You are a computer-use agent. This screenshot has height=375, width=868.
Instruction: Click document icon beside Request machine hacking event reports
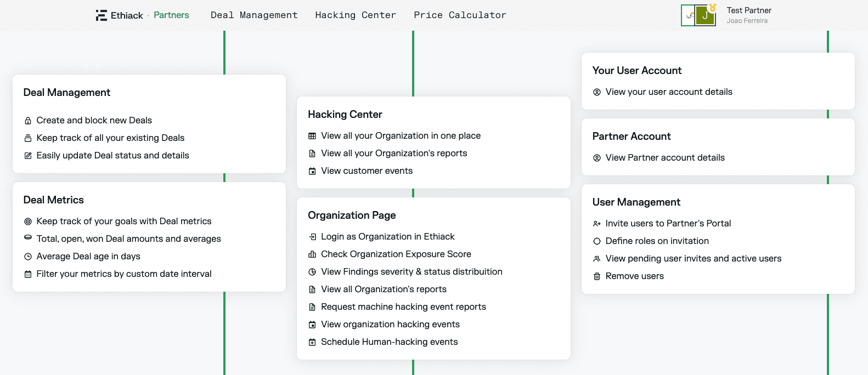312,307
